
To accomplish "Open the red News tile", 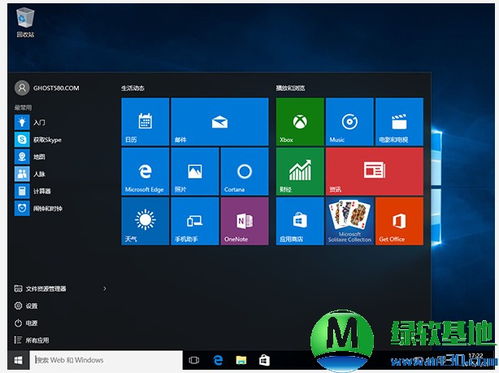I will coord(374,171).
